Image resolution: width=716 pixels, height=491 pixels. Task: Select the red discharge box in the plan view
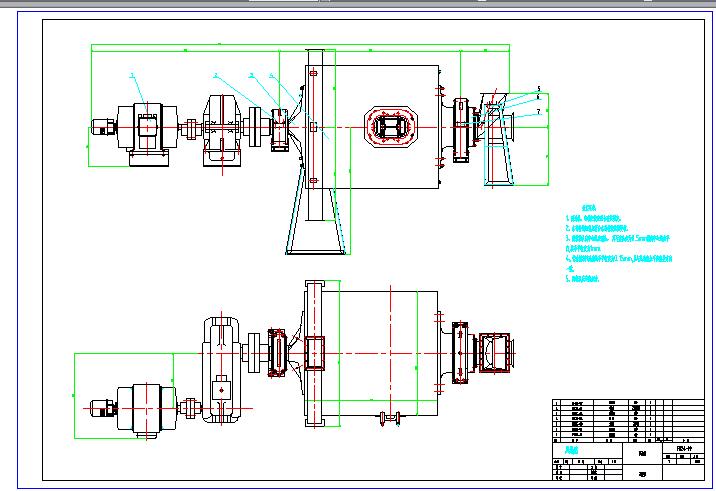point(495,353)
